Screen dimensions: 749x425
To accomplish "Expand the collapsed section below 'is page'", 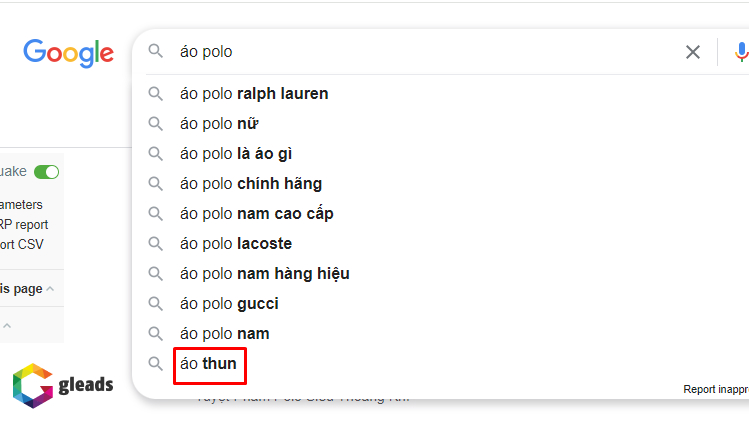I will (x=7, y=326).
